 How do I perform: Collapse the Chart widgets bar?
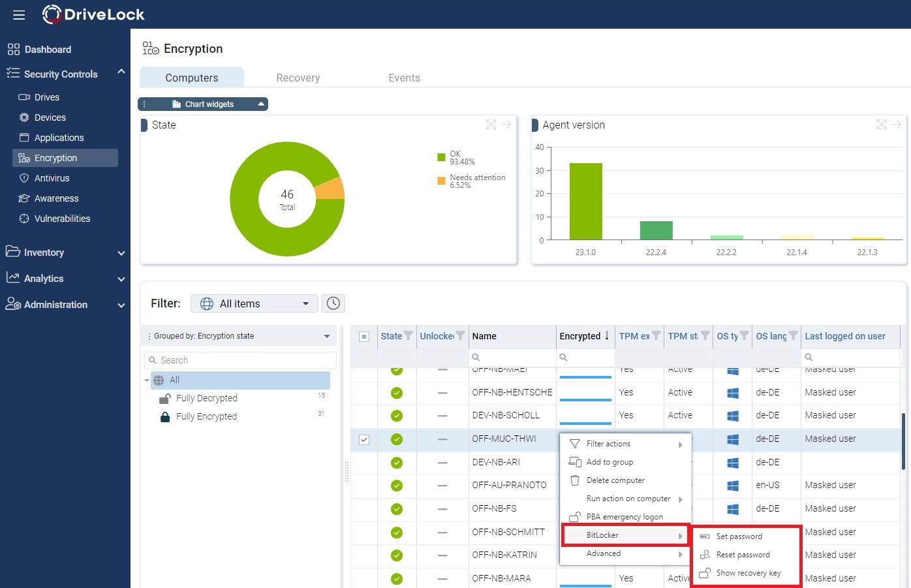point(261,104)
